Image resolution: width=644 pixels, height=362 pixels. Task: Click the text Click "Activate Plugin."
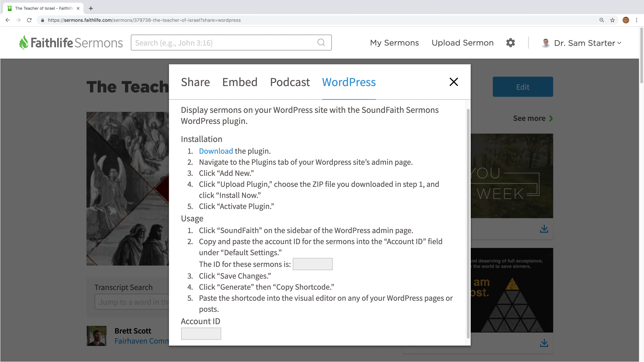(x=237, y=206)
